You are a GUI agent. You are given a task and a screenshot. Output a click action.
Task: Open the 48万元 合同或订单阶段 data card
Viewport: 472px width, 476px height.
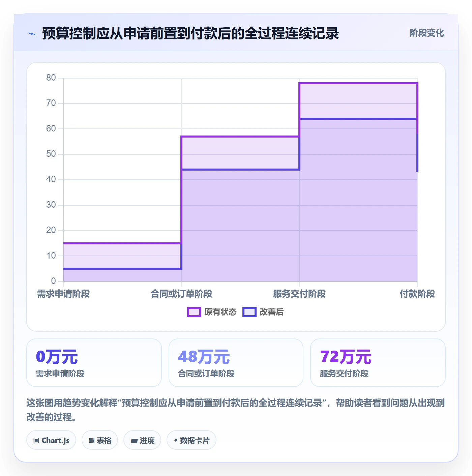click(236, 363)
